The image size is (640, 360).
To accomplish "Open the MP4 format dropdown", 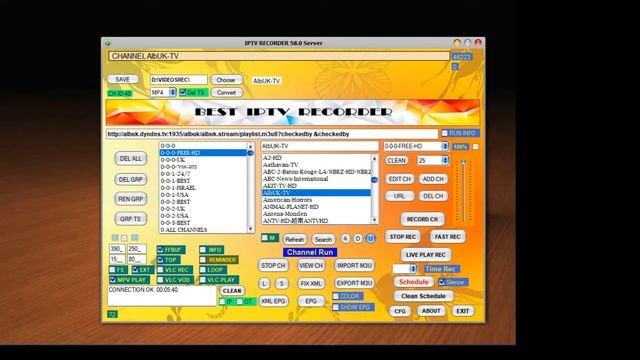I will [173, 93].
